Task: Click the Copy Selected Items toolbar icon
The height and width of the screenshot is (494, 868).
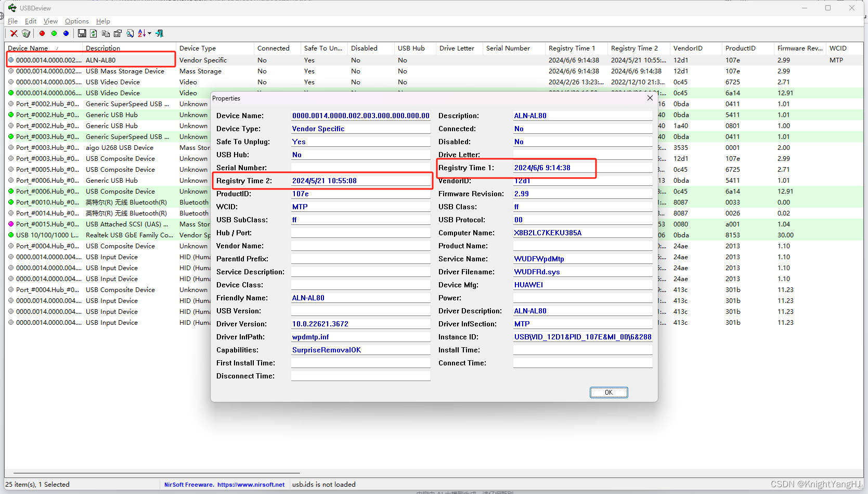Action: [106, 33]
